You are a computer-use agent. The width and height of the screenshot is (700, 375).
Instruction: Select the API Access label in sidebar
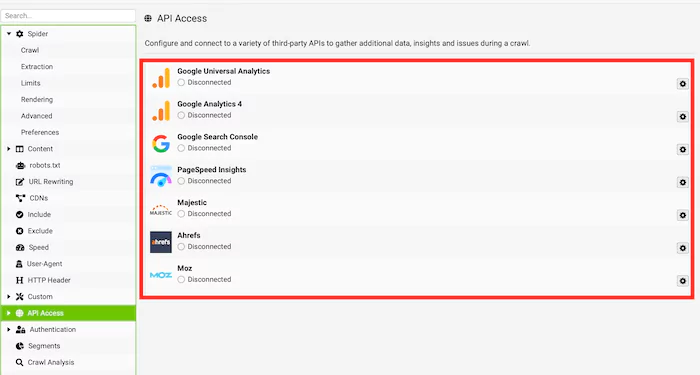coord(46,313)
